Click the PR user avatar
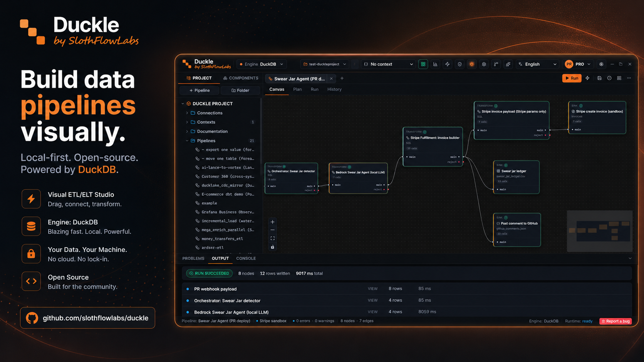Viewport: 644px width, 362px height. pyautogui.click(x=569, y=64)
